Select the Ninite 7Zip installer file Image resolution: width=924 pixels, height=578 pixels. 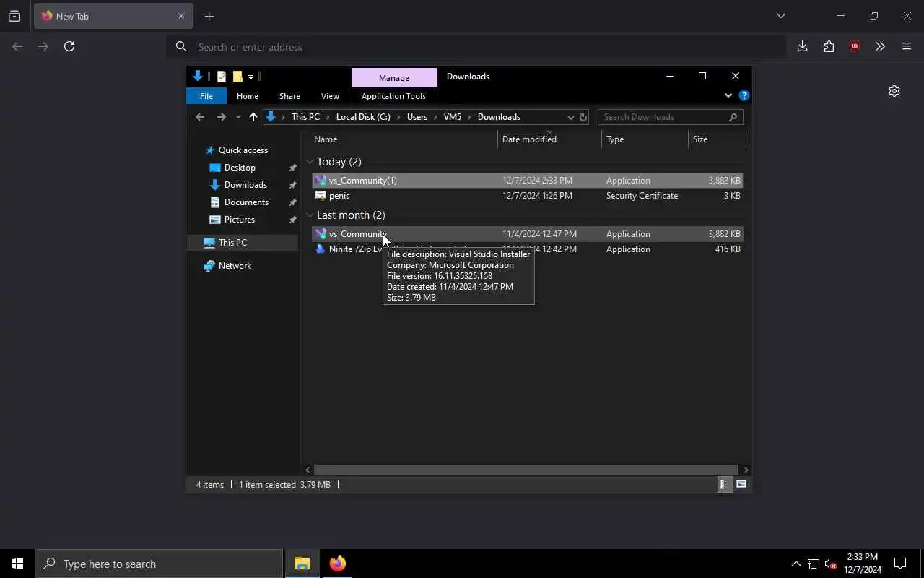[x=527, y=249]
